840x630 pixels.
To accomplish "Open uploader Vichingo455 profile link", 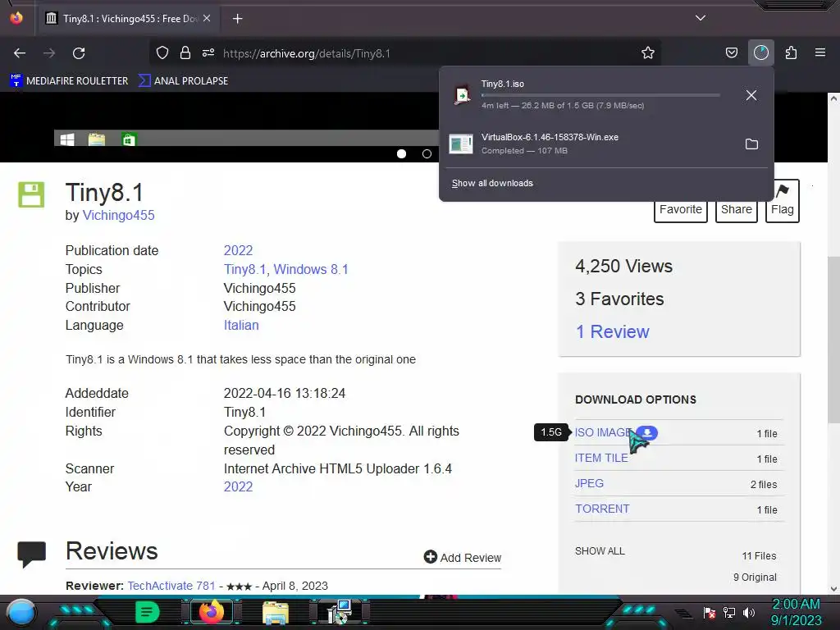I will coord(118,216).
